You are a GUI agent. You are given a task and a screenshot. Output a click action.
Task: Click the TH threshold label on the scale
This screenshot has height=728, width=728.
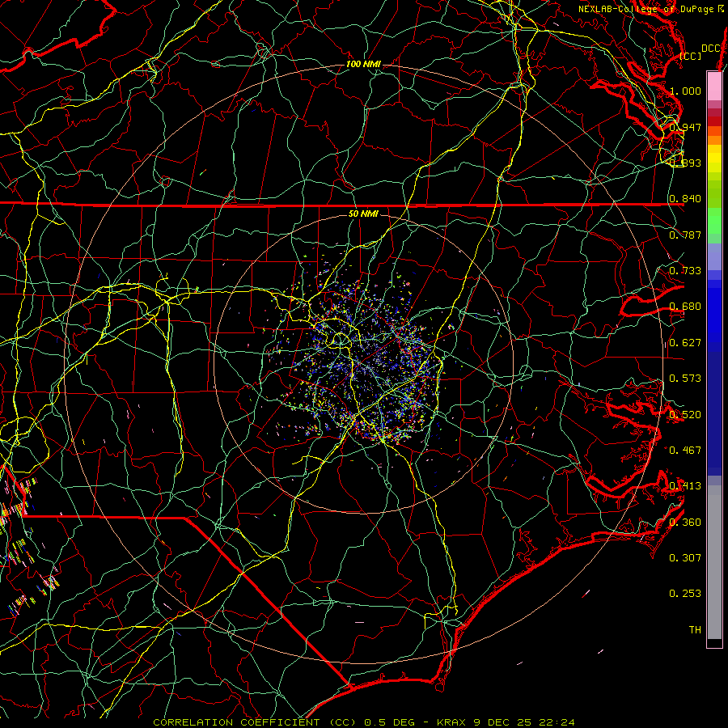695,630
